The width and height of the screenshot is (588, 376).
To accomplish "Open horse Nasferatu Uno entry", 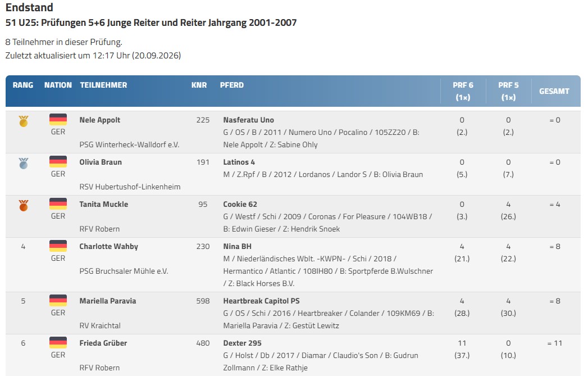I will coord(249,120).
